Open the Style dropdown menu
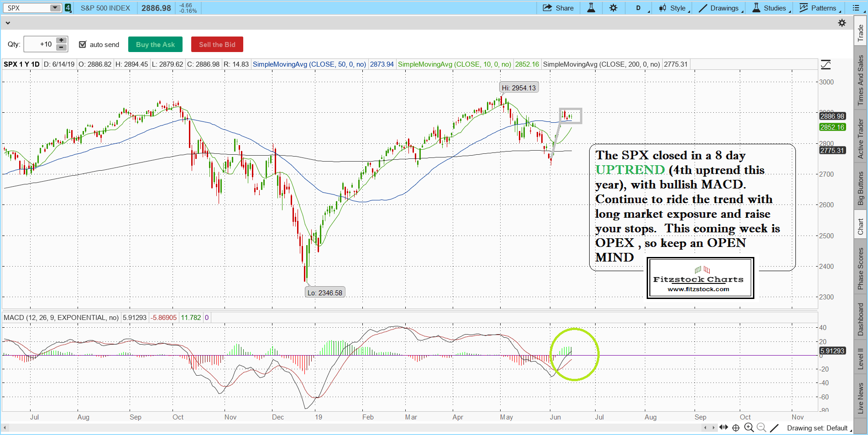868x435 pixels. (x=674, y=8)
